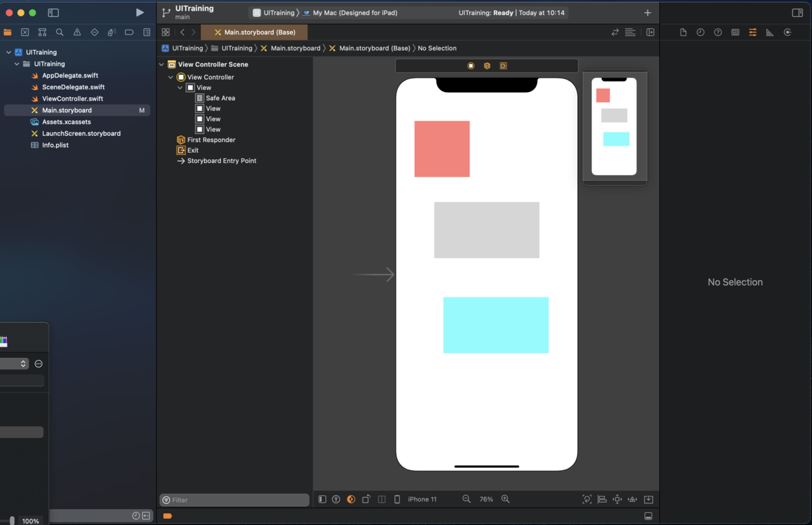Collapse View Controller outline item
Viewport: 812px width, 525px height.
coord(171,77)
